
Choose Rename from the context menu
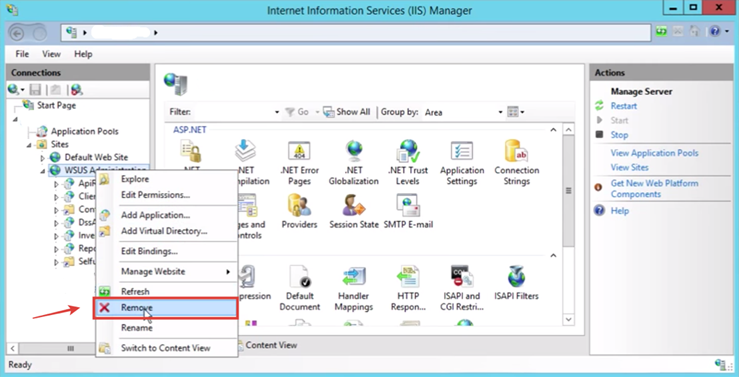point(167,328)
